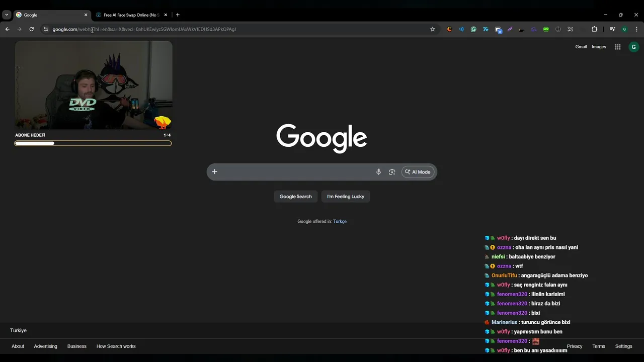Open How Search works link
The width and height of the screenshot is (644, 362).
point(116,346)
